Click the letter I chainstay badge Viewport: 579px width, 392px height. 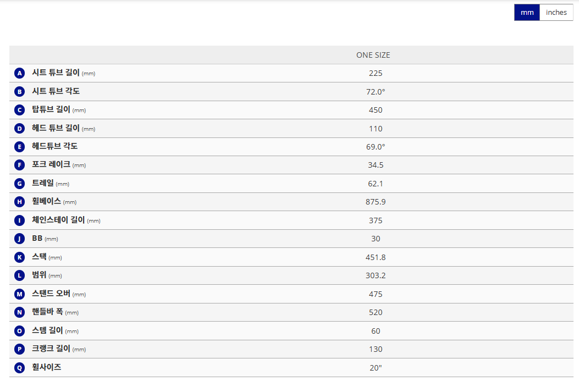coord(20,220)
